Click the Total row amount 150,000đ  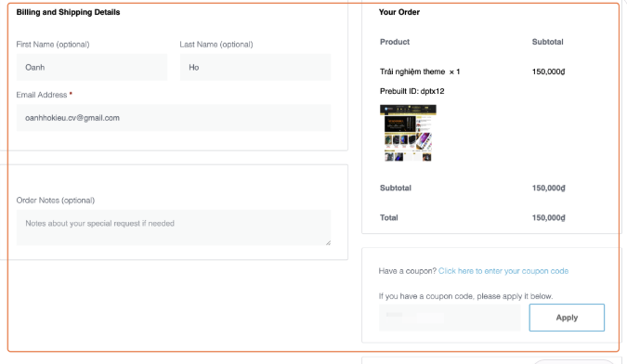tap(548, 218)
